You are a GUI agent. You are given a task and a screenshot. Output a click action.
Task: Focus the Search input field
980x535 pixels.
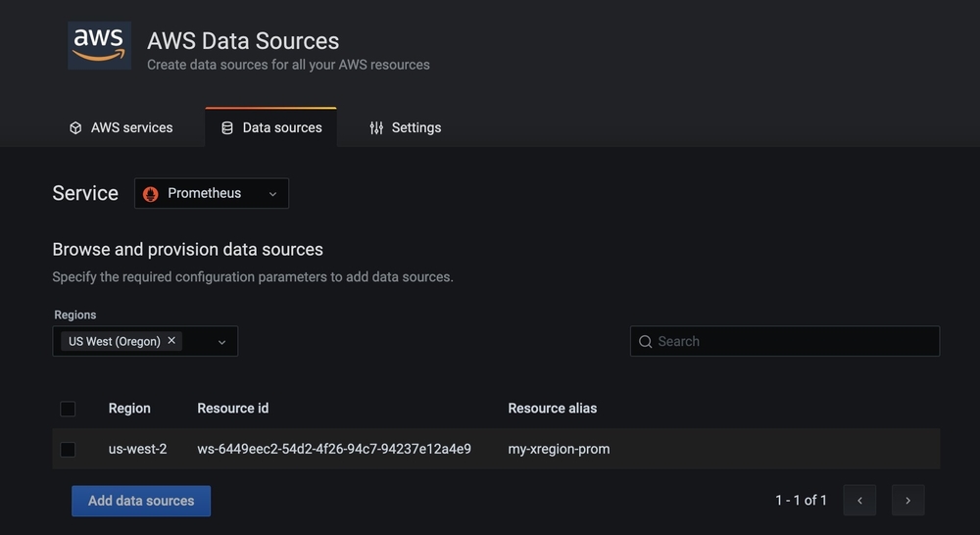pos(785,341)
